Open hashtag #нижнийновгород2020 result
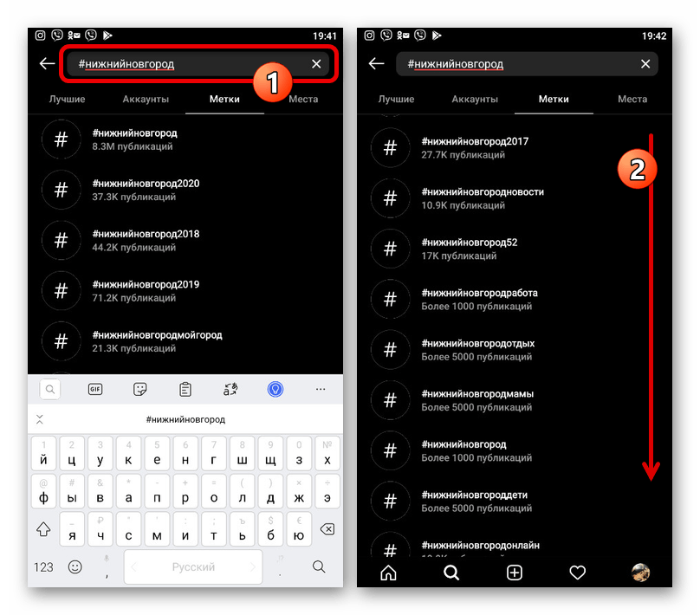700x615 pixels. point(185,190)
